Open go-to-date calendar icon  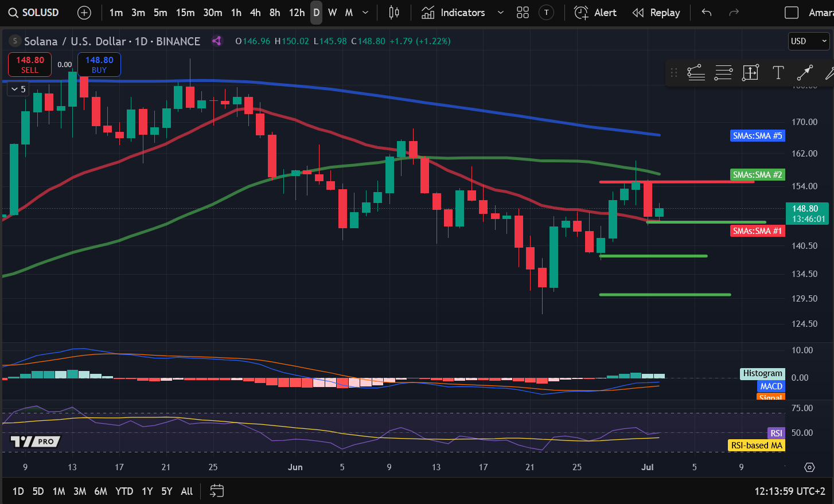pos(217,491)
